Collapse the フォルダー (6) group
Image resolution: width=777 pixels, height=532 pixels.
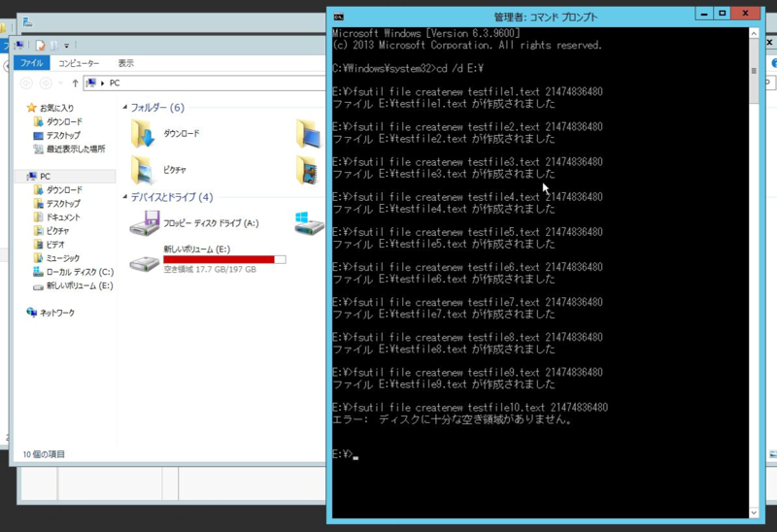[124, 108]
